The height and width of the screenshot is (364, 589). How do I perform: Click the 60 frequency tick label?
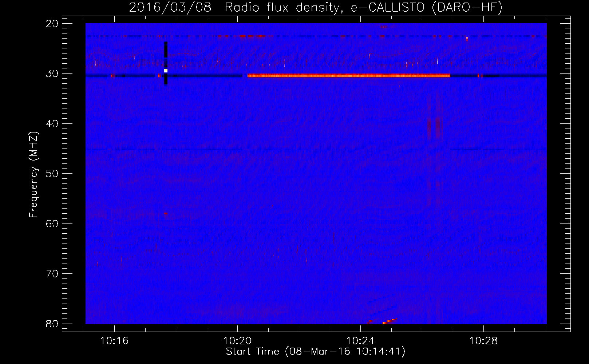[x=52, y=223]
